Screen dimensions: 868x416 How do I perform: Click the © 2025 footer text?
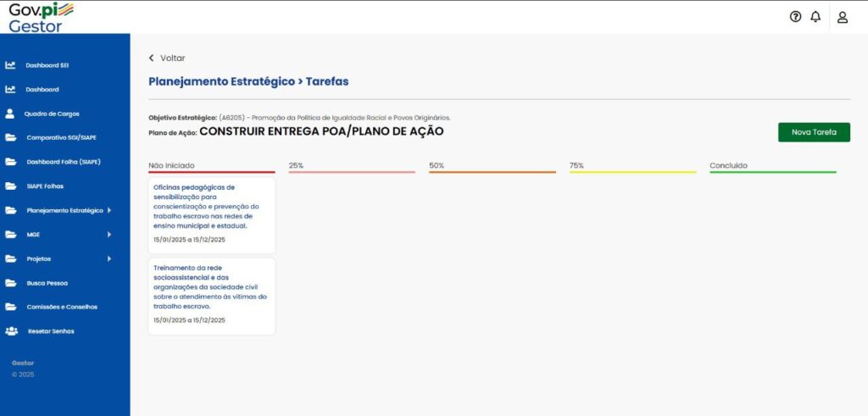[x=23, y=374]
